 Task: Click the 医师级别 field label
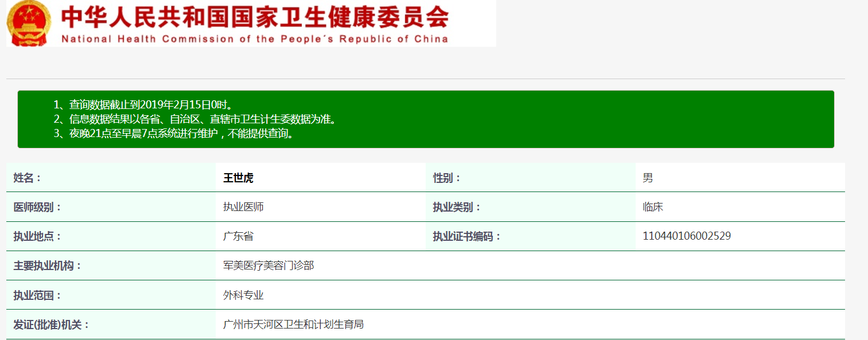pos(37,207)
